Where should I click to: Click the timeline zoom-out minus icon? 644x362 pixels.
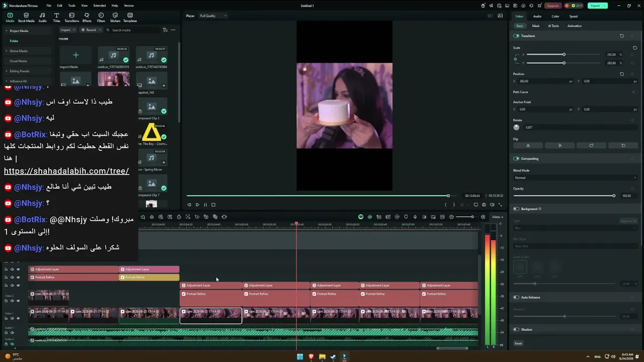[451, 217]
